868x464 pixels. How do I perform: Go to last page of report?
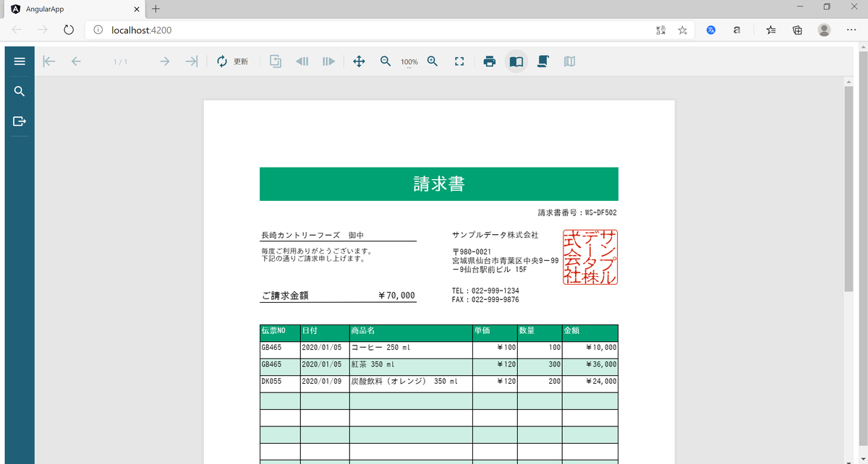click(192, 61)
